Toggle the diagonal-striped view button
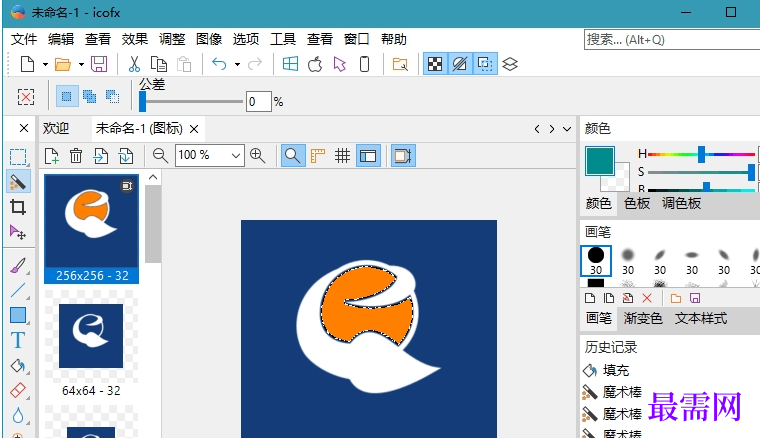 point(459,64)
